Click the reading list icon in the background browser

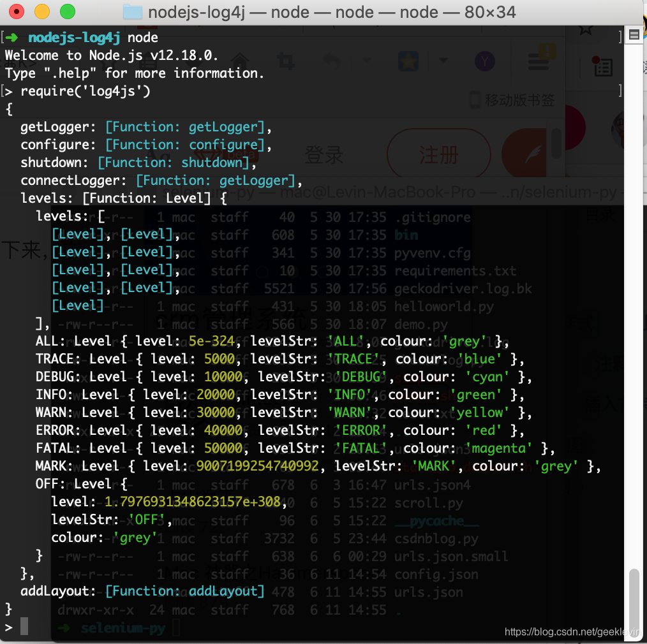click(x=603, y=66)
